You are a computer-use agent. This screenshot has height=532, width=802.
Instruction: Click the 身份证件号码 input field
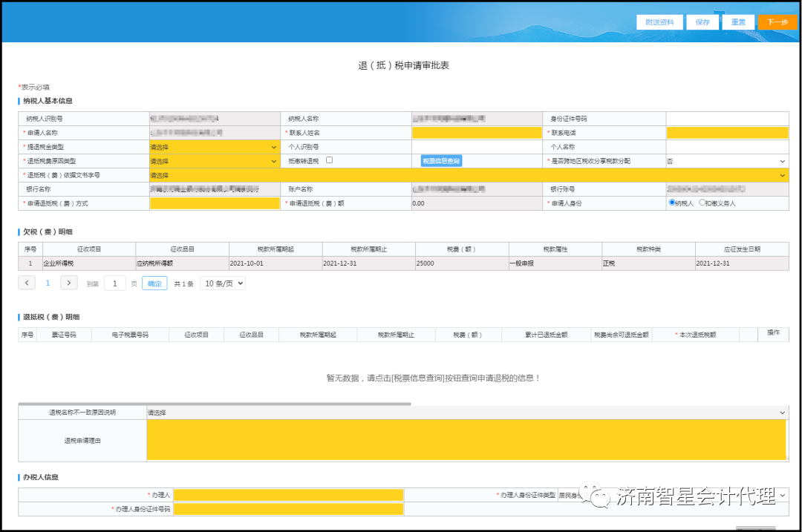click(727, 119)
